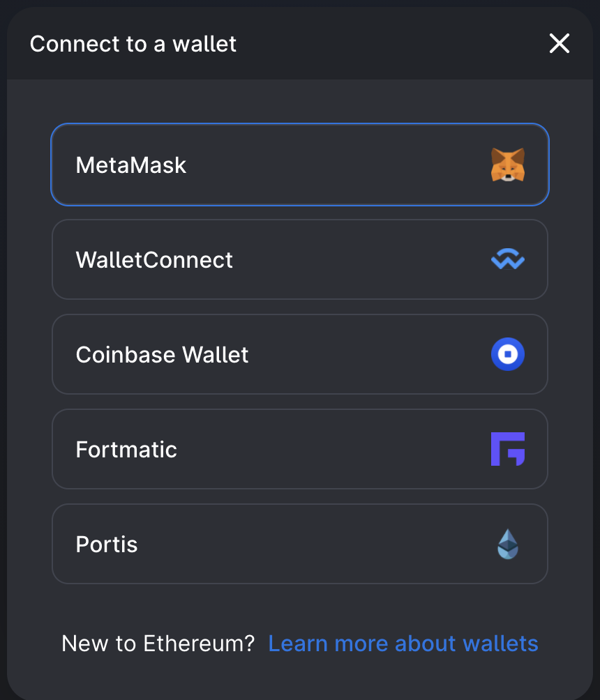This screenshot has width=600, height=700.
Task: Click the "WalletConnect" text label
Action: tap(154, 260)
